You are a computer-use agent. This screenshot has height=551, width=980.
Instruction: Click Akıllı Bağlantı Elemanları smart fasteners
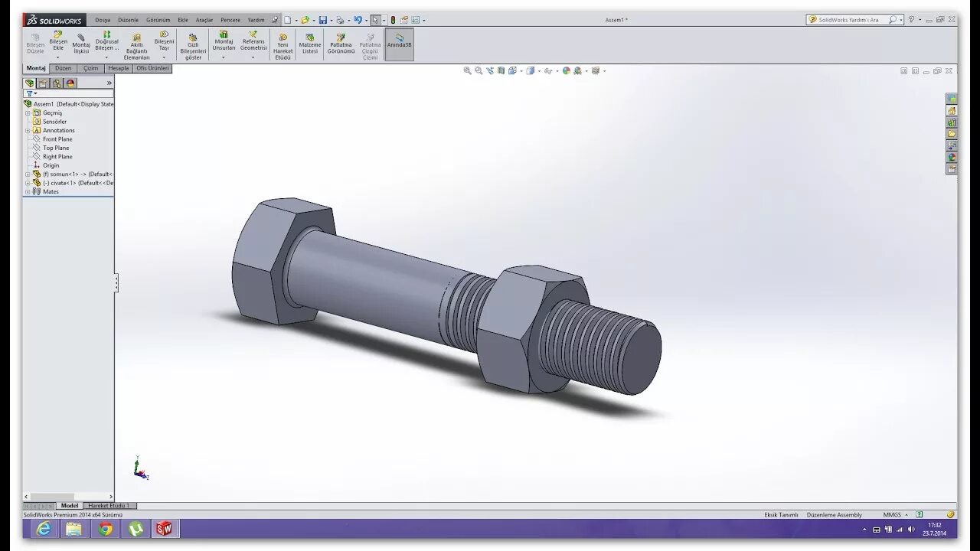pos(136,46)
